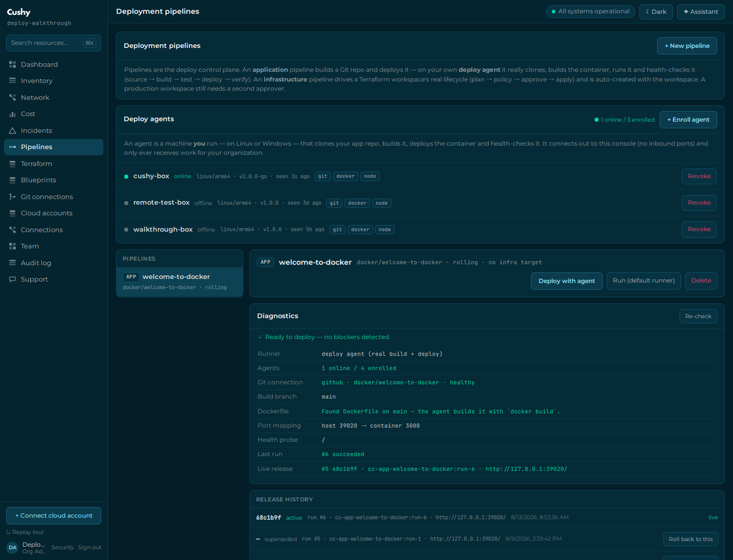Click the Inventory icon in sidebar

click(x=13, y=81)
